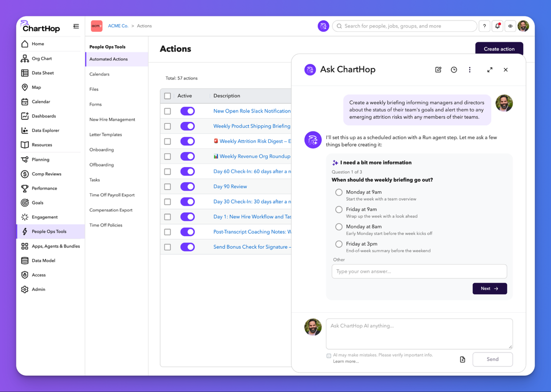Open the Calendar icon in sidebar
Screen dimensions: 551x392
(25, 102)
